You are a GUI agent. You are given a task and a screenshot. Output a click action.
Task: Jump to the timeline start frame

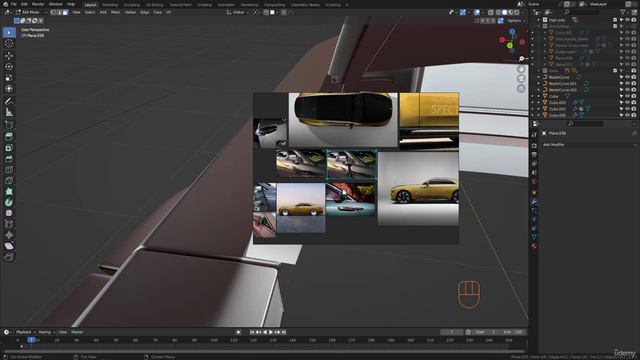(x=252, y=332)
